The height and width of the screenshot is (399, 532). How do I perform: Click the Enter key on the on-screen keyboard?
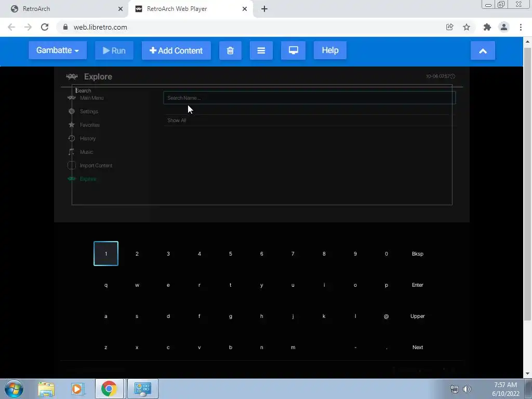point(418,285)
